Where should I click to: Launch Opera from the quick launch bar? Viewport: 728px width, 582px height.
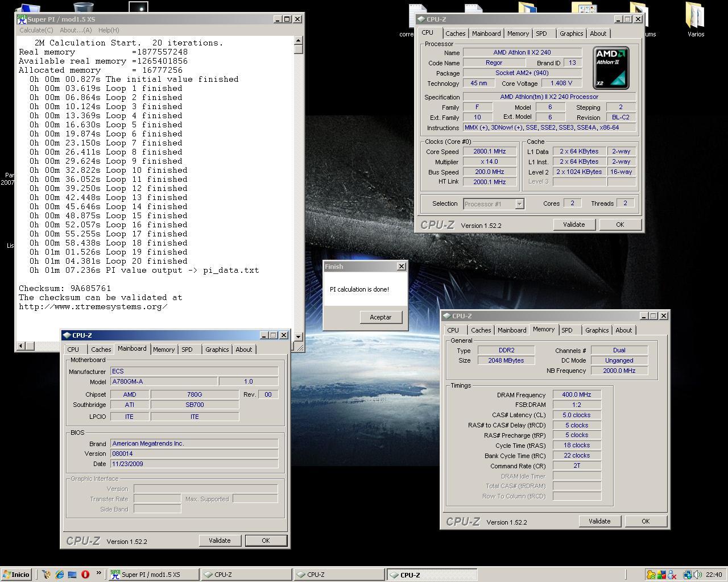85,575
